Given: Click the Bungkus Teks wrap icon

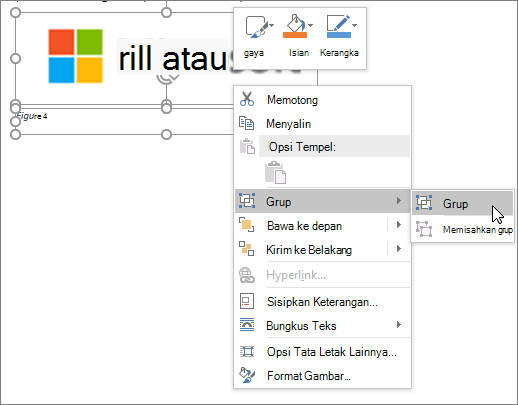Looking at the screenshot, I should tap(247, 325).
